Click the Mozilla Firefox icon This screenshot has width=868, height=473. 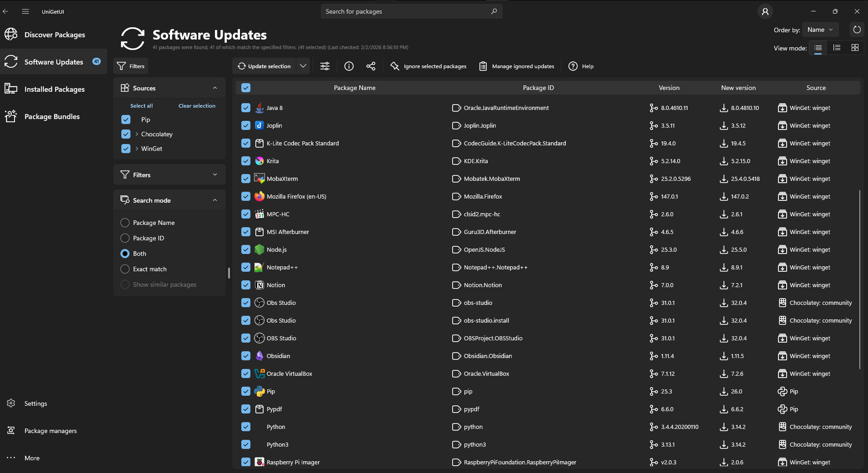point(259,196)
